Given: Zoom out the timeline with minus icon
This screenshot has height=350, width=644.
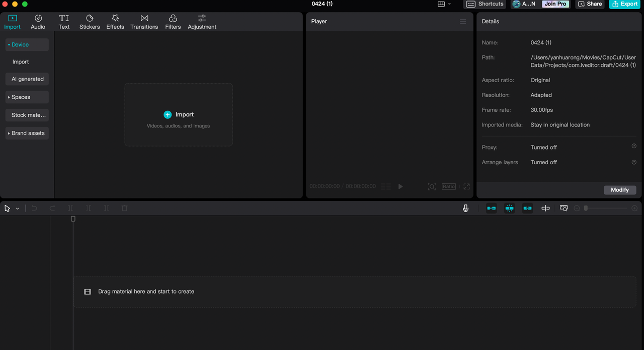Looking at the screenshot, I should coord(577,208).
